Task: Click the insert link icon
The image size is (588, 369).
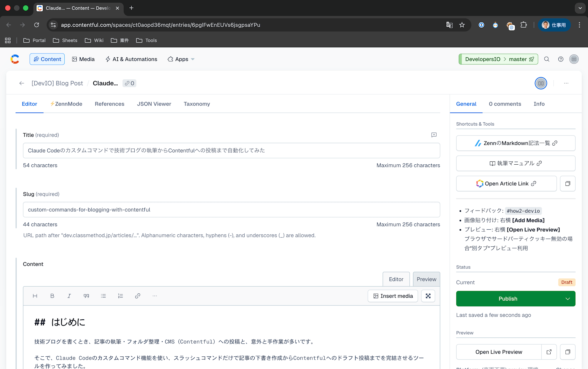Action: click(x=137, y=296)
